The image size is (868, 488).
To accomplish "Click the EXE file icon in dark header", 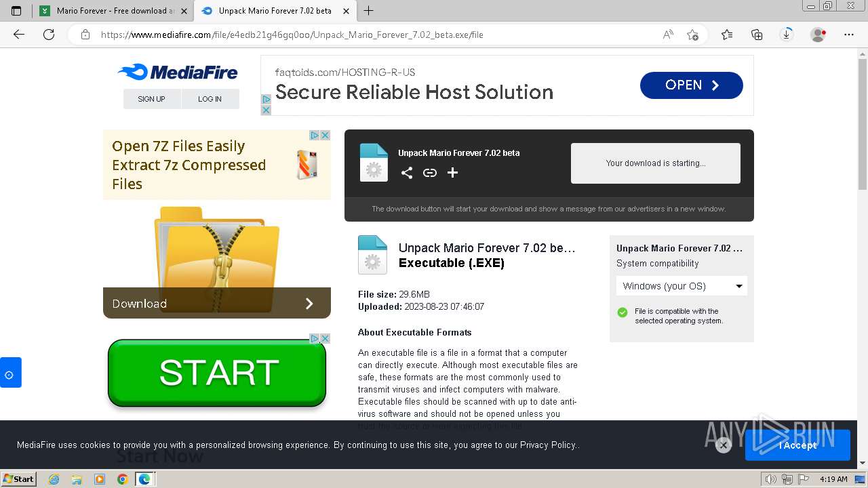I will point(374,163).
